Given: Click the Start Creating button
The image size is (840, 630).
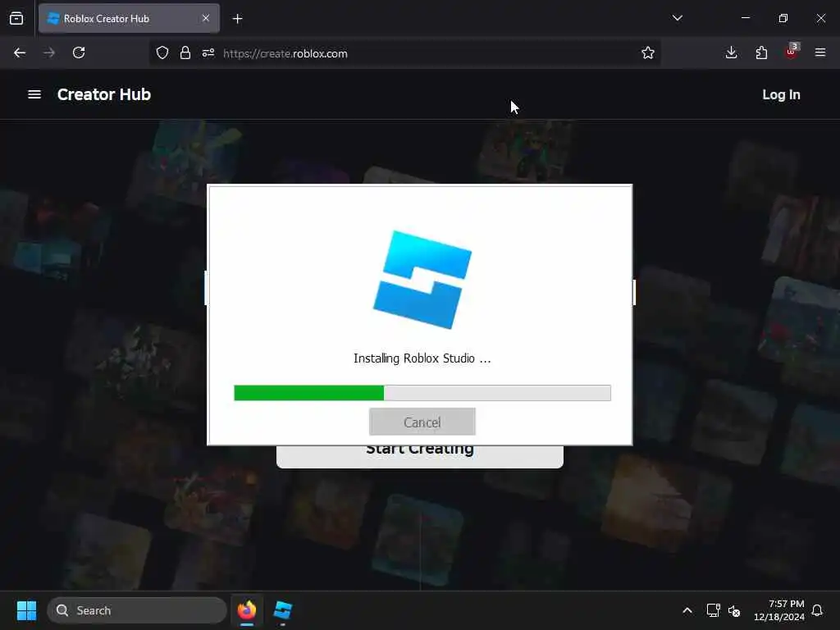Looking at the screenshot, I should coord(420,456).
